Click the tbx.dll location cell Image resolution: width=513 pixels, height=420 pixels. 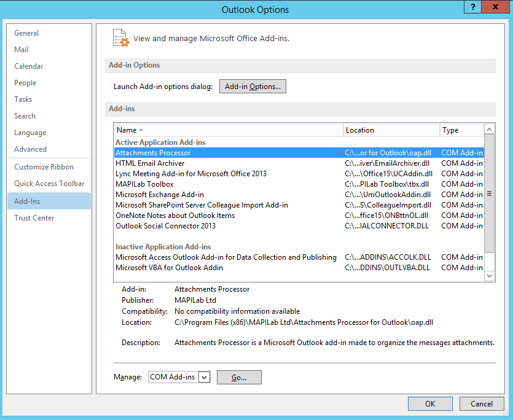tap(386, 184)
